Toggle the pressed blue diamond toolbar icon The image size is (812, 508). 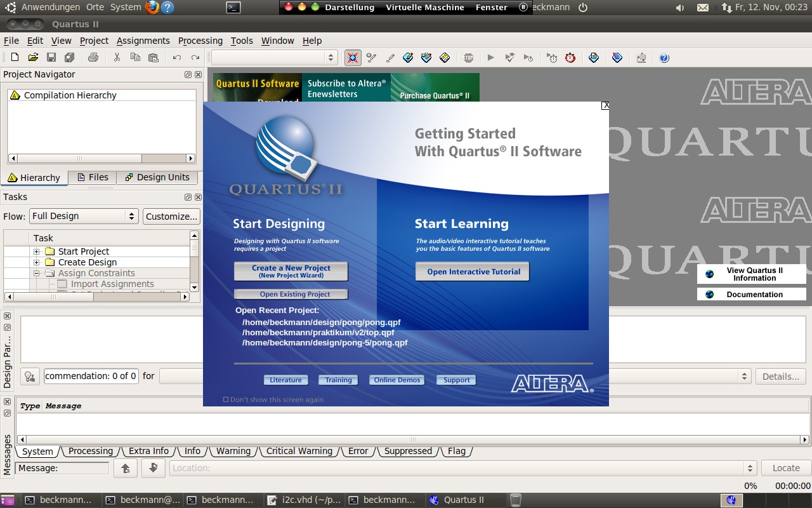click(x=353, y=58)
